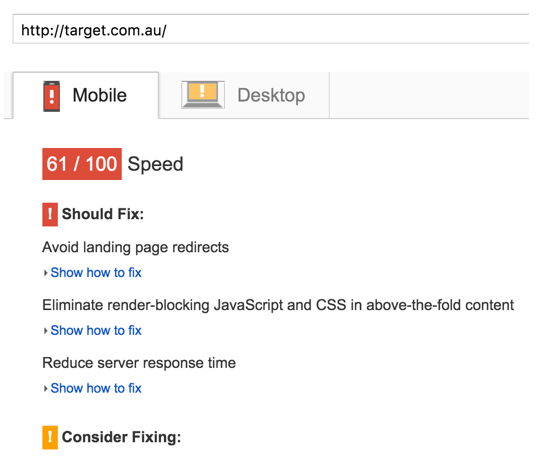Switch to the Mobile tab
Screen dimensions: 560x459
[86, 95]
